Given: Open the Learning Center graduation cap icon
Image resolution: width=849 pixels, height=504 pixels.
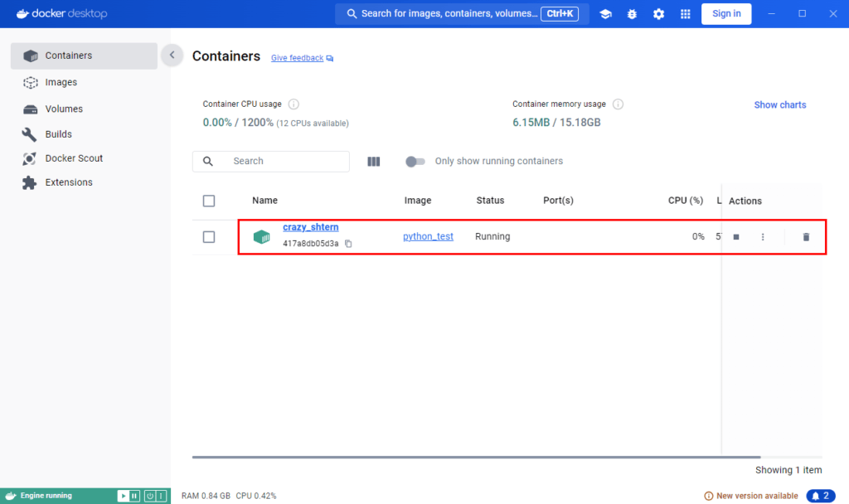Looking at the screenshot, I should pyautogui.click(x=606, y=14).
